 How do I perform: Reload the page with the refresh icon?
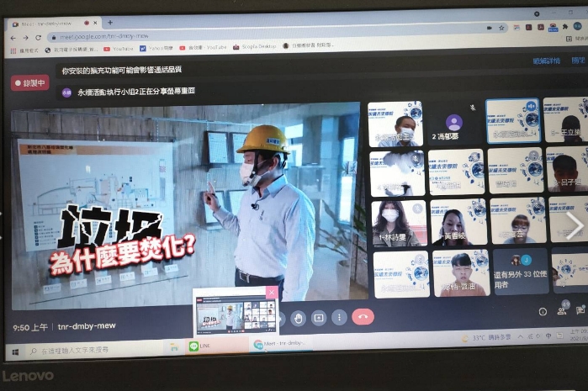point(38,38)
